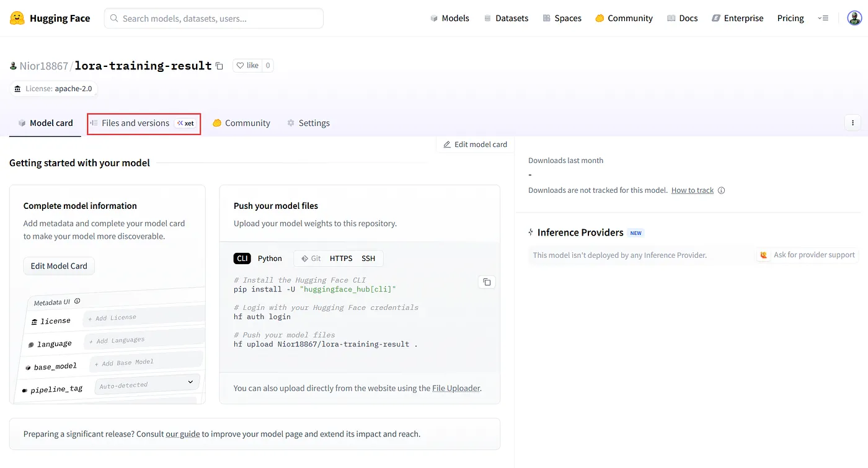Like the lora-training-result model
The width and height of the screenshot is (868, 468).
tap(247, 65)
